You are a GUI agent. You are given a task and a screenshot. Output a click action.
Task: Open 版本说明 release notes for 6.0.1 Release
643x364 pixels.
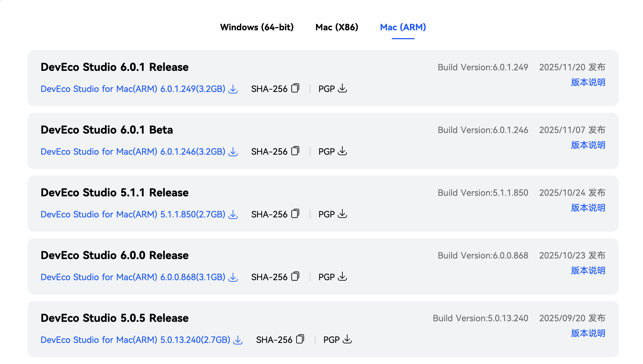pyautogui.click(x=588, y=82)
